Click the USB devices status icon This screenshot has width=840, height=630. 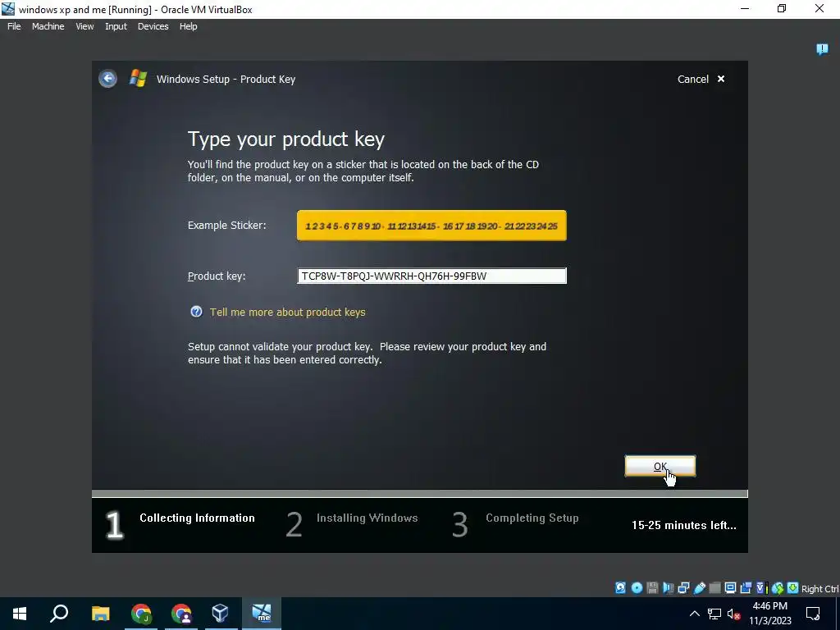[x=699, y=588]
